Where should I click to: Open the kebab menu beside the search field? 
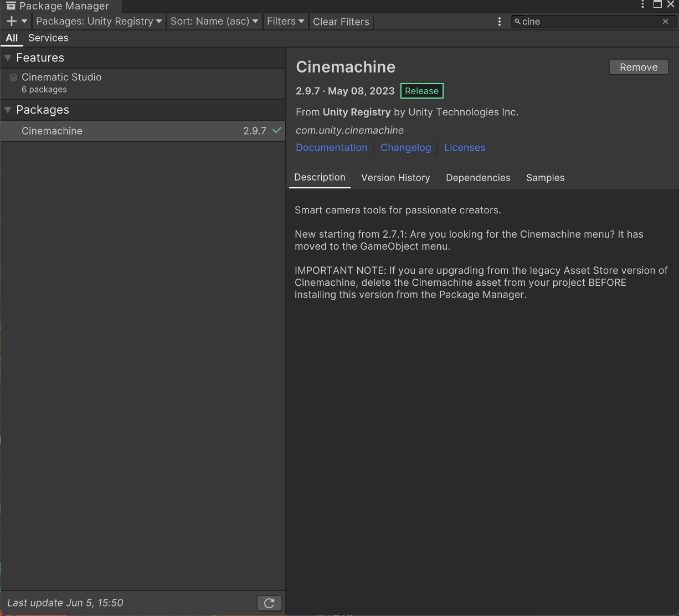coord(500,22)
